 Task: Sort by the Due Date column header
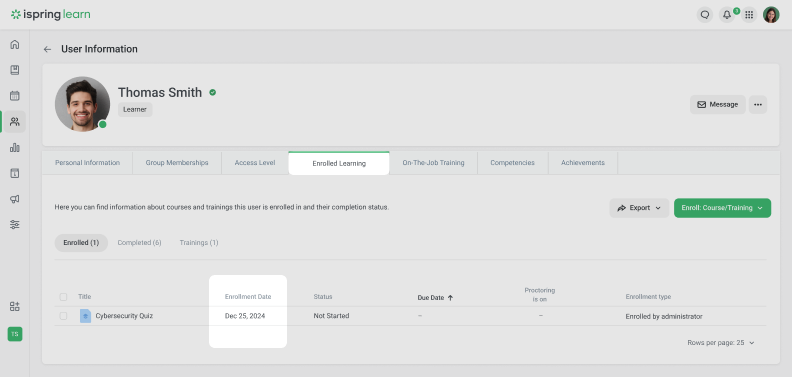[431, 298]
